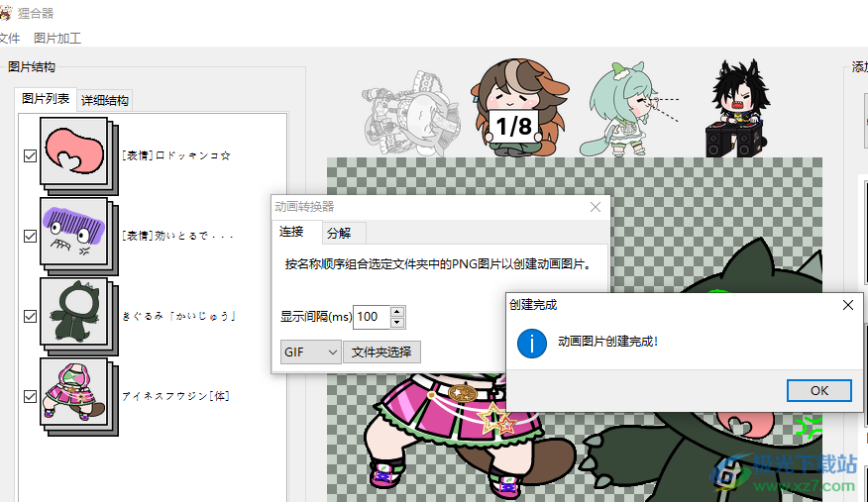Click the blue information icon in dialog

[531, 344]
